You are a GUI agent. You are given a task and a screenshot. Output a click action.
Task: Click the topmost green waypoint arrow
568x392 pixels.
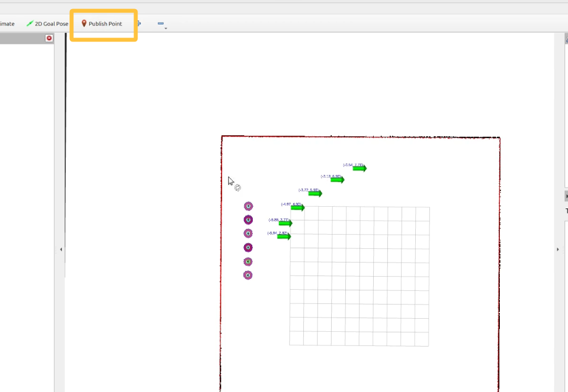click(x=360, y=168)
